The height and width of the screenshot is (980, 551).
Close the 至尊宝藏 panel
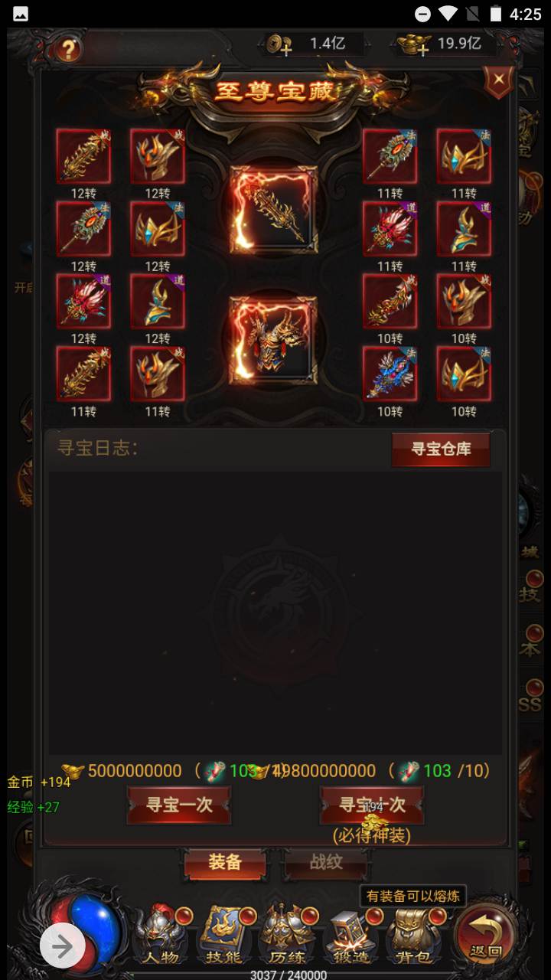pos(499,80)
